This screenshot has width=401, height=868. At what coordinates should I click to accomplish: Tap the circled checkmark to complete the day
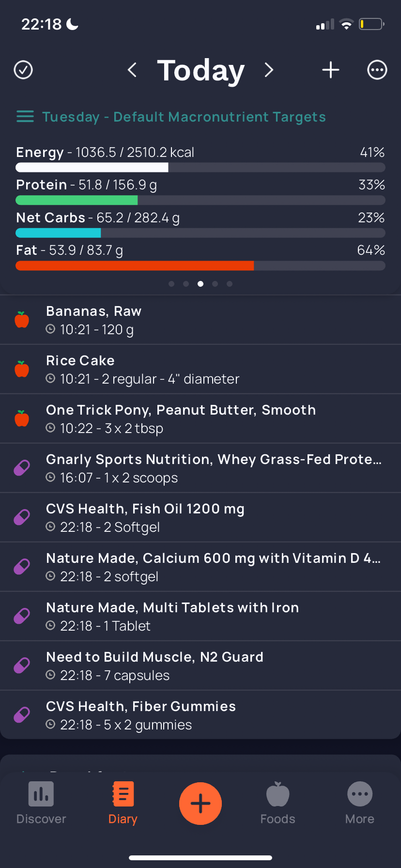[x=23, y=70]
